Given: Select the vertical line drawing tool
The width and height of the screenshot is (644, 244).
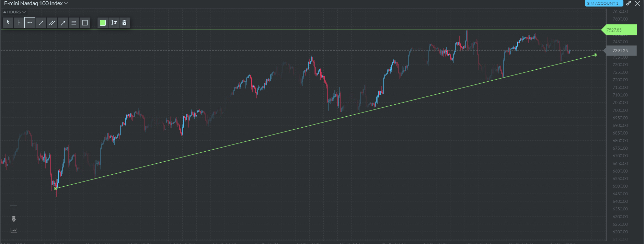Looking at the screenshot, I should 19,23.
